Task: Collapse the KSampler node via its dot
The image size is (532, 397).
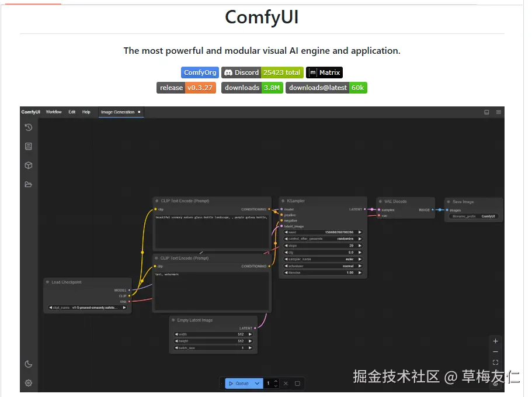Action: pos(283,201)
